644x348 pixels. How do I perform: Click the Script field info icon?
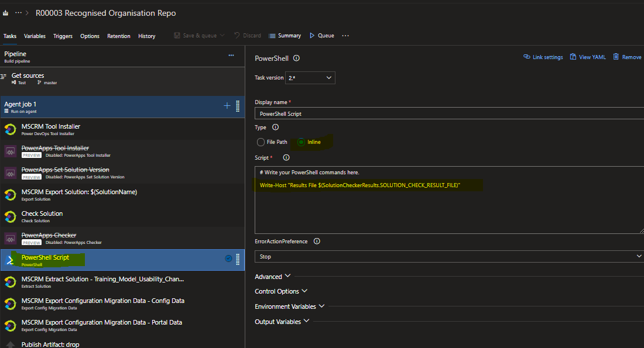click(x=286, y=157)
